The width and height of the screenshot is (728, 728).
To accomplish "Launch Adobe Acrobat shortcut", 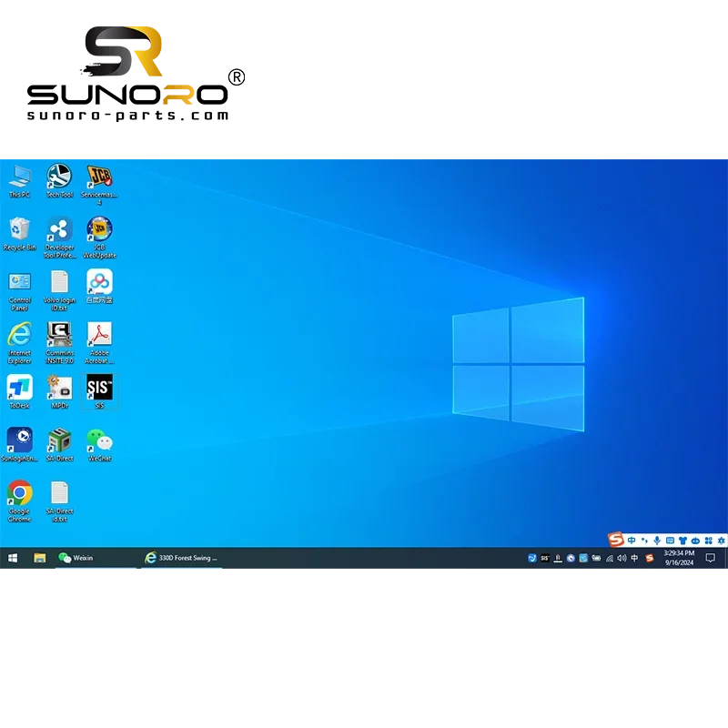I will 99,343.
